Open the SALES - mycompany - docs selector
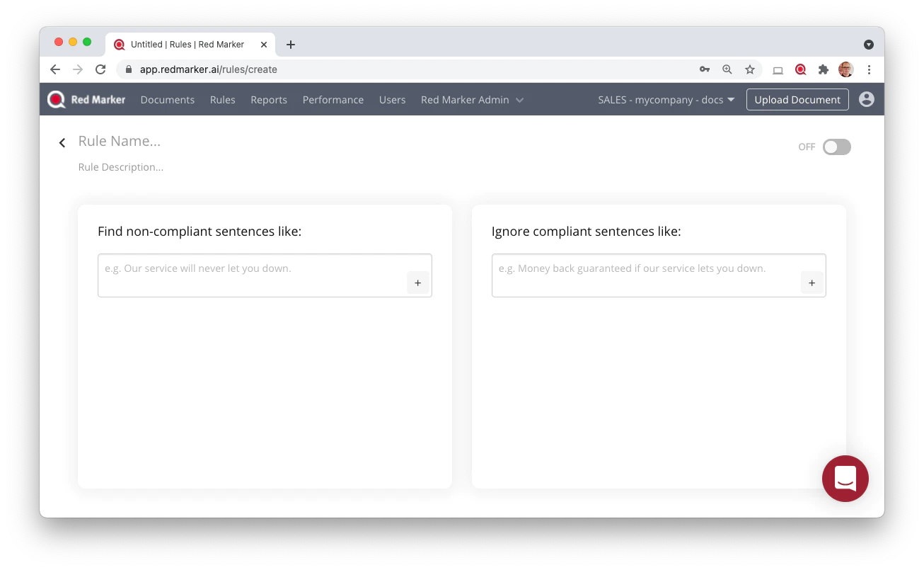This screenshot has width=924, height=570. [x=666, y=100]
